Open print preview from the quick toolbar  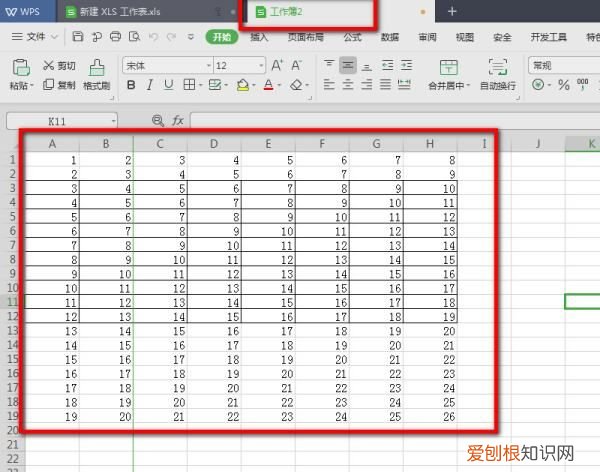[134, 36]
